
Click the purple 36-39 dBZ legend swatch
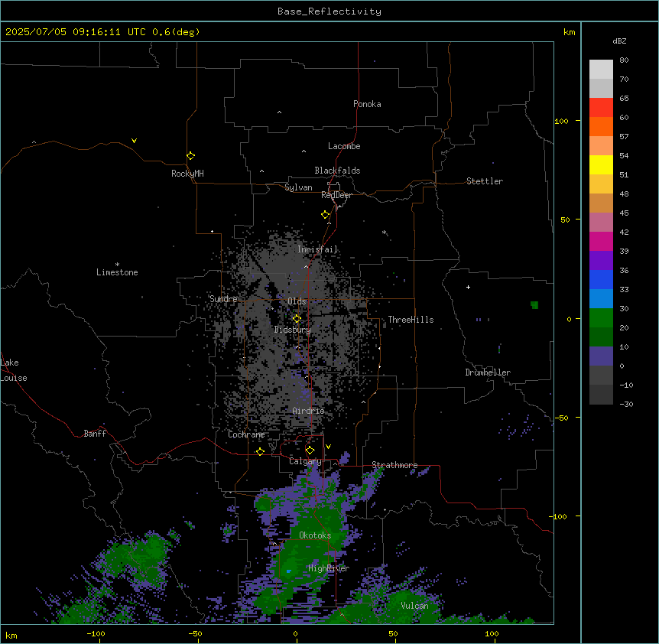click(x=601, y=260)
